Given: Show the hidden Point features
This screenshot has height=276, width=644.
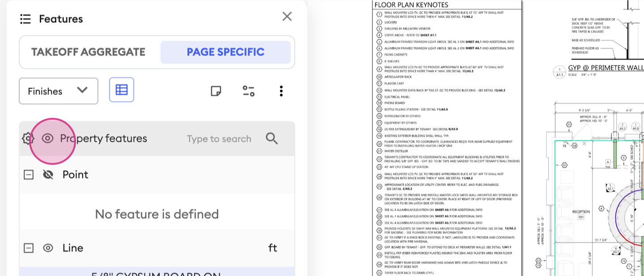Looking at the screenshot, I should [x=48, y=174].
